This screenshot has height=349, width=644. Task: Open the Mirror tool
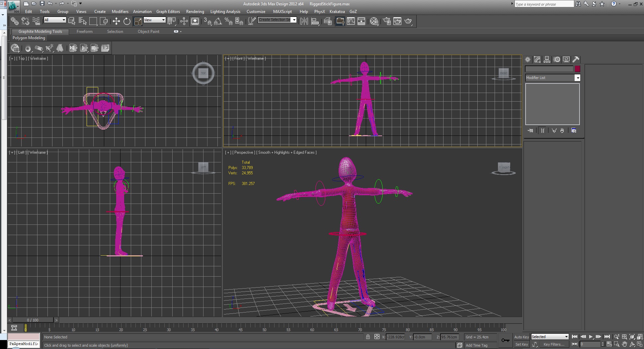click(x=304, y=21)
